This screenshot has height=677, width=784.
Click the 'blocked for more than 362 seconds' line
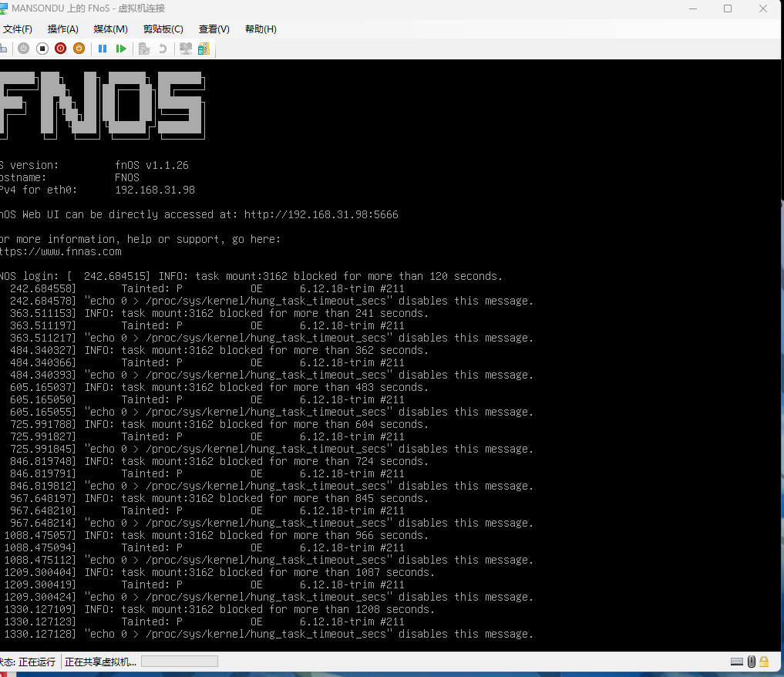[x=220, y=350]
